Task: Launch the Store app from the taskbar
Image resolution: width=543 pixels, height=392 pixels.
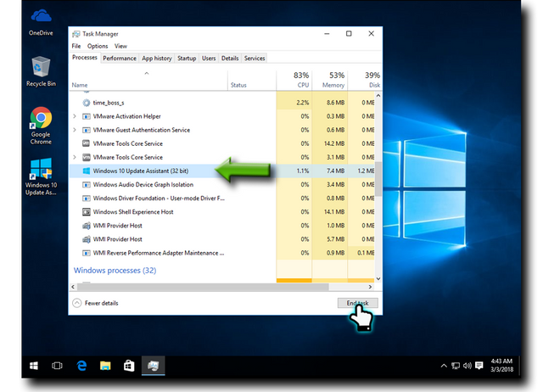Action: (x=129, y=366)
